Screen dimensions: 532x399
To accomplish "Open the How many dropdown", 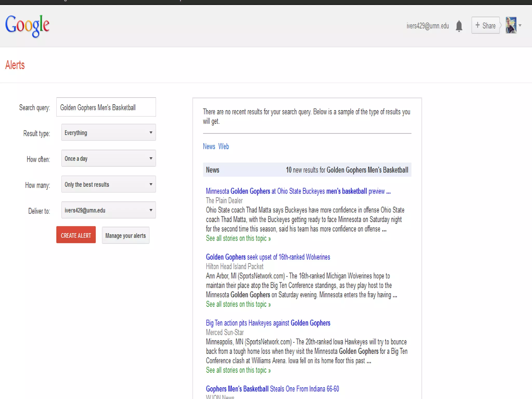I will pyautogui.click(x=109, y=184).
